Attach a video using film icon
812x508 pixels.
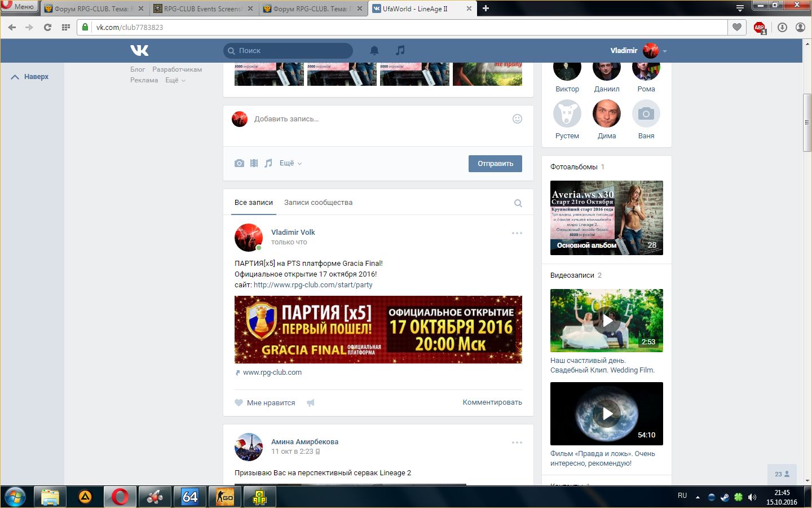tap(254, 163)
